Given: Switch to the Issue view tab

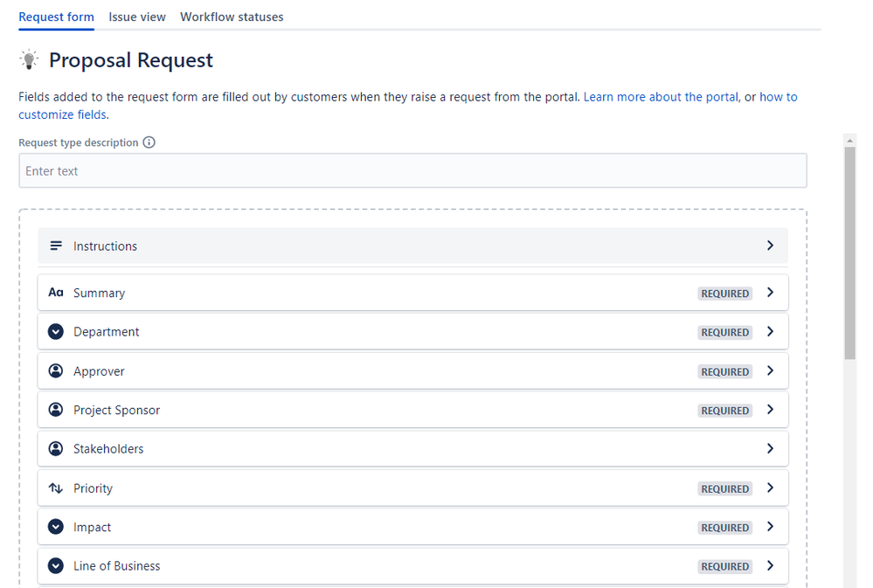Looking at the screenshot, I should [x=137, y=16].
